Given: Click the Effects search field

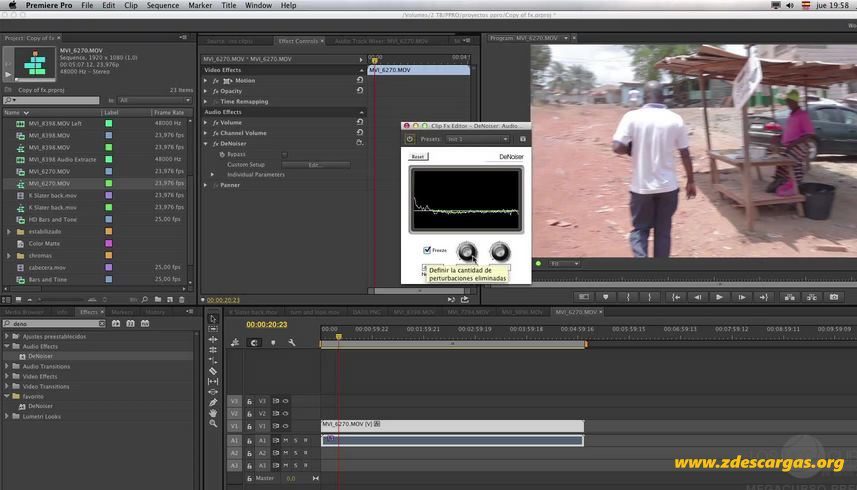Looking at the screenshot, I should tap(54, 323).
